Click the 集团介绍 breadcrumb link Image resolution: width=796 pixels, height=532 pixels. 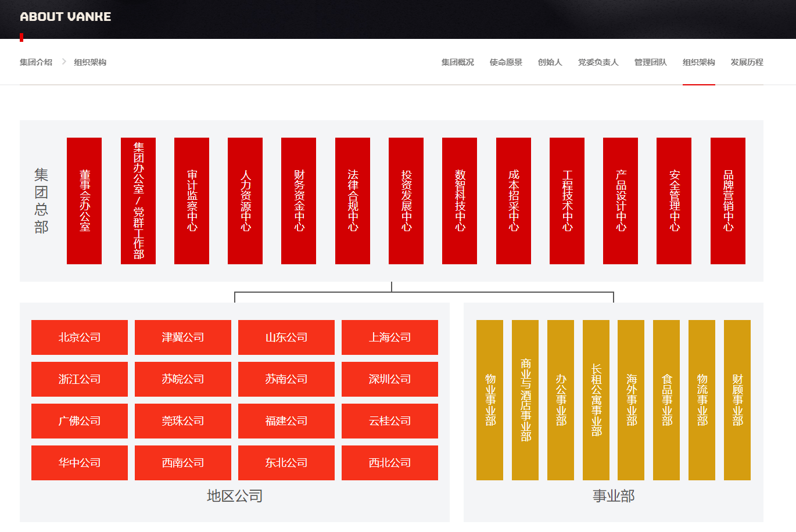point(36,62)
